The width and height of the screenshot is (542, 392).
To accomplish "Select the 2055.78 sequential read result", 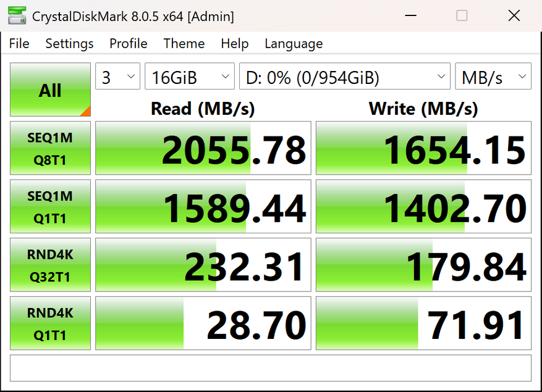I will click(x=203, y=148).
